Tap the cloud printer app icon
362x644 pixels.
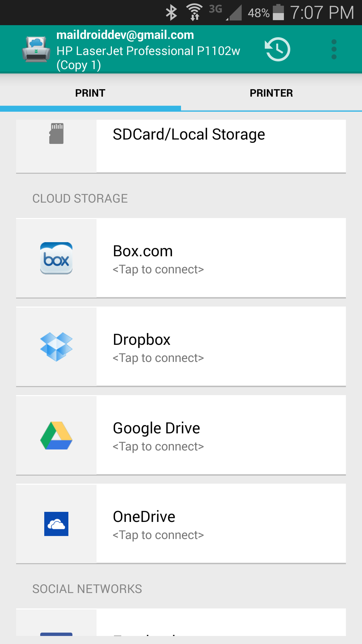(x=36, y=50)
